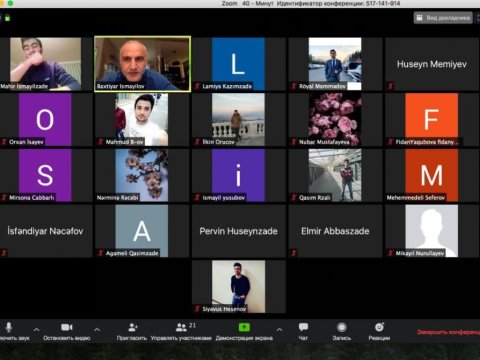The width and height of the screenshot is (480, 360).
Task: Select Mahmud B-ov's selfie tile
Action: [x=142, y=119]
